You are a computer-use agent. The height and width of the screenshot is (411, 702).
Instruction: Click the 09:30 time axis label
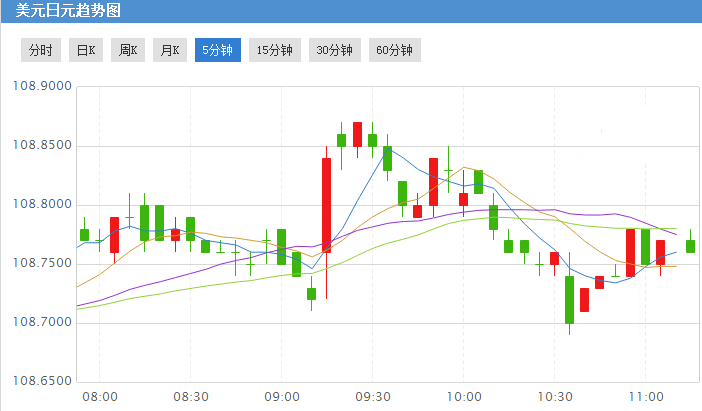[373, 396]
